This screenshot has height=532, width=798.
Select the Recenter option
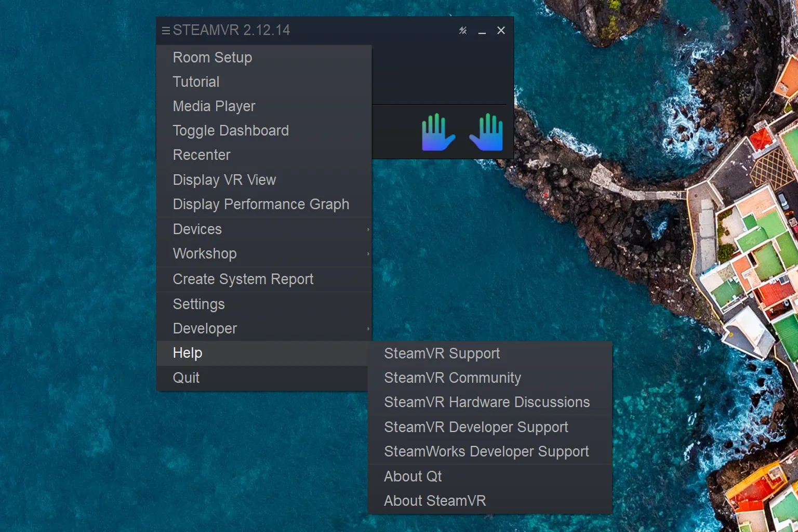[264, 155]
